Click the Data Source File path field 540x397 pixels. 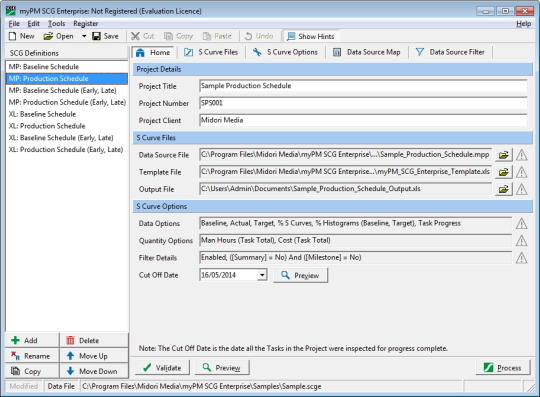(x=345, y=155)
